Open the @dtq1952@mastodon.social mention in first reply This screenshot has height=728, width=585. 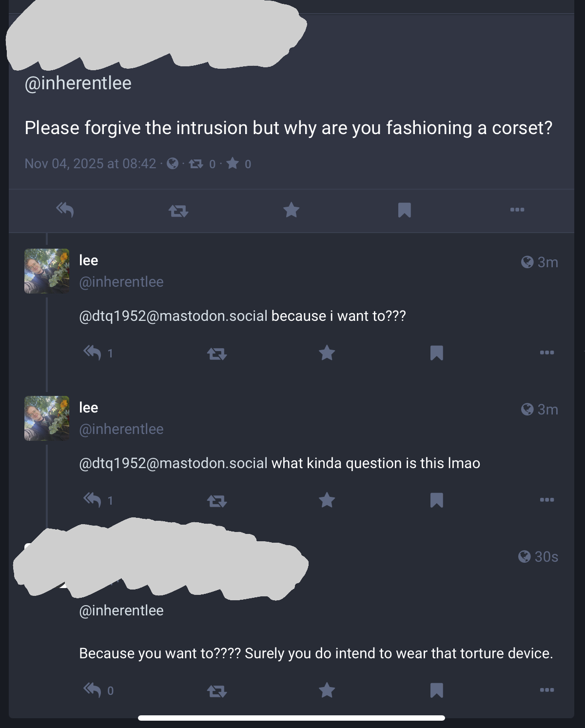pos(173,316)
